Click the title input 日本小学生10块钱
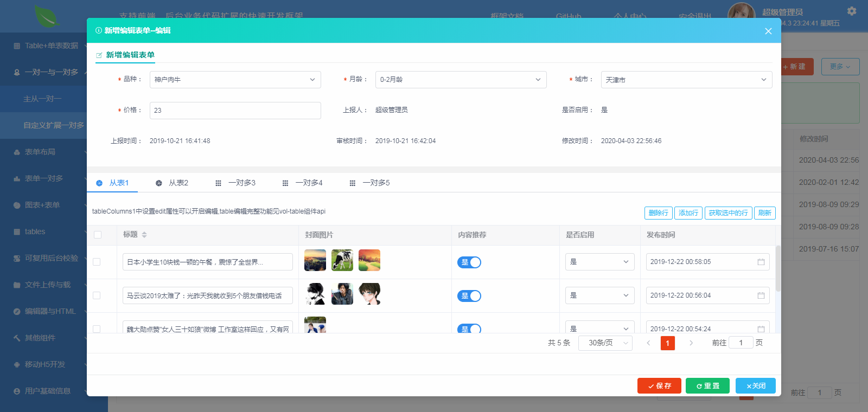868x412 pixels. click(x=208, y=262)
